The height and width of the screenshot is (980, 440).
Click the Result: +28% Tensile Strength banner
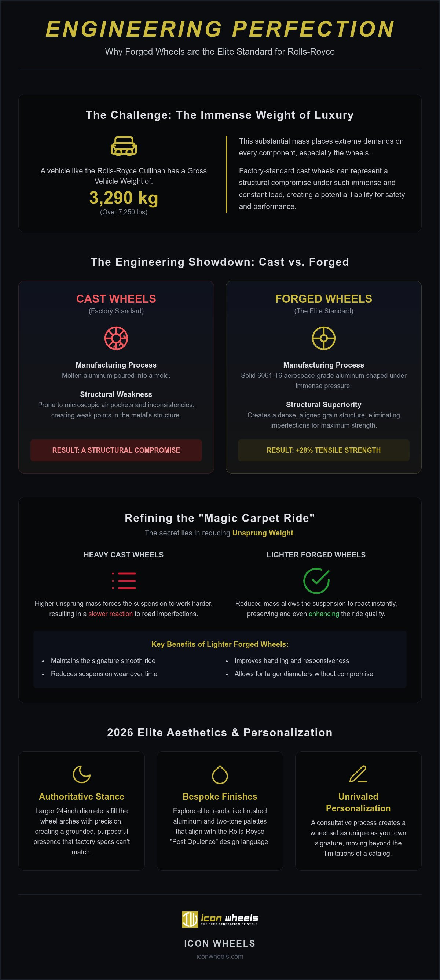point(323,450)
